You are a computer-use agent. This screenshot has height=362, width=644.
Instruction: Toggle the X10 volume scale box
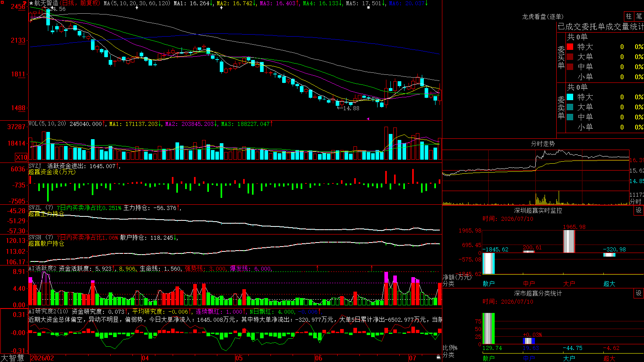(x=21, y=157)
